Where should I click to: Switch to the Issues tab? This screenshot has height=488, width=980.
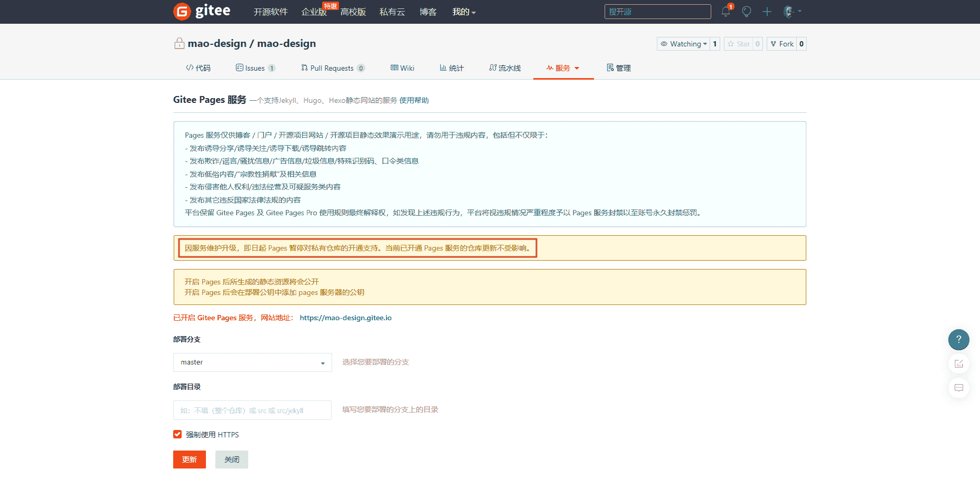(x=255, y=68)
